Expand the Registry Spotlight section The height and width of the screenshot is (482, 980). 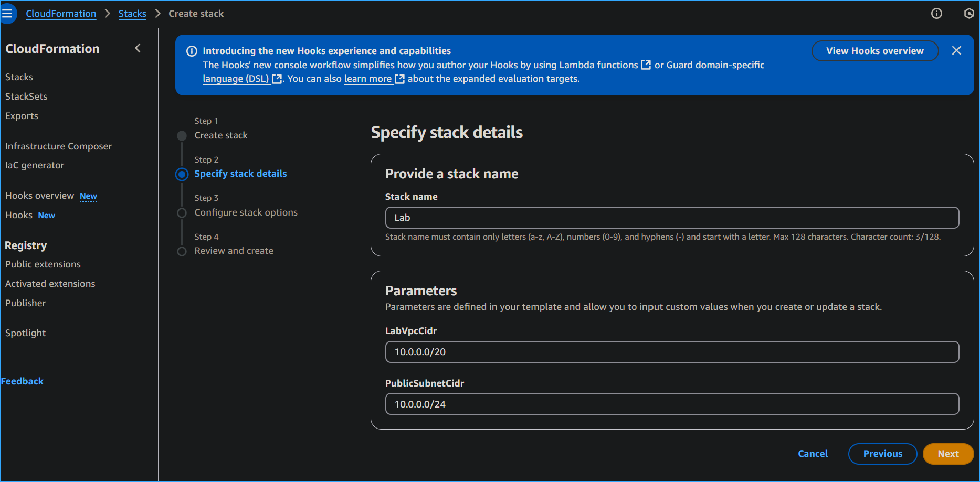coord(25,333)
